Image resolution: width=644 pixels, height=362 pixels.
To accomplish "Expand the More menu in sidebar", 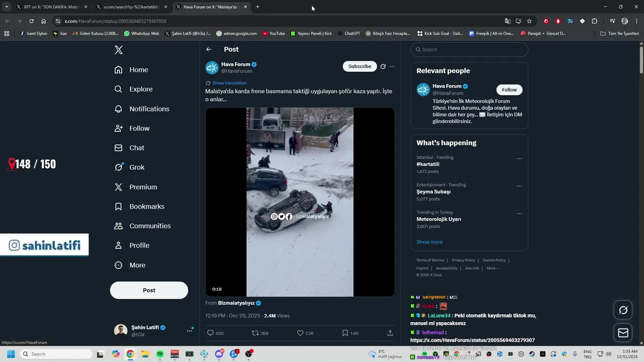I will click(130, 265).
